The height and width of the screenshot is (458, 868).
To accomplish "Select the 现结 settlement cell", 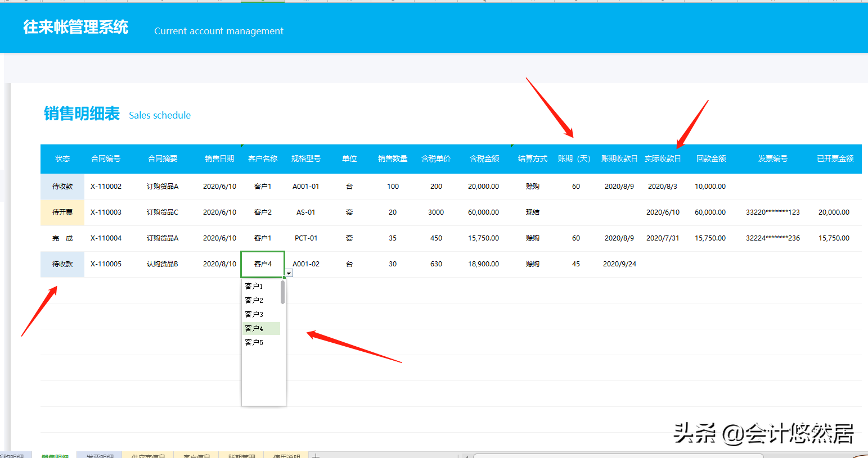I will coord(533,212).
